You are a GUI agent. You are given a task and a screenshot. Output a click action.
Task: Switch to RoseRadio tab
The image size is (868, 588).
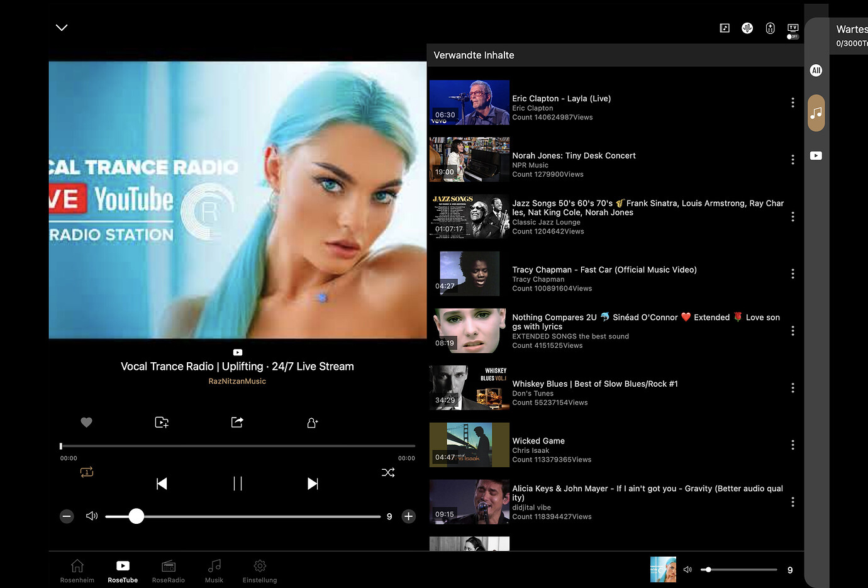169,571
